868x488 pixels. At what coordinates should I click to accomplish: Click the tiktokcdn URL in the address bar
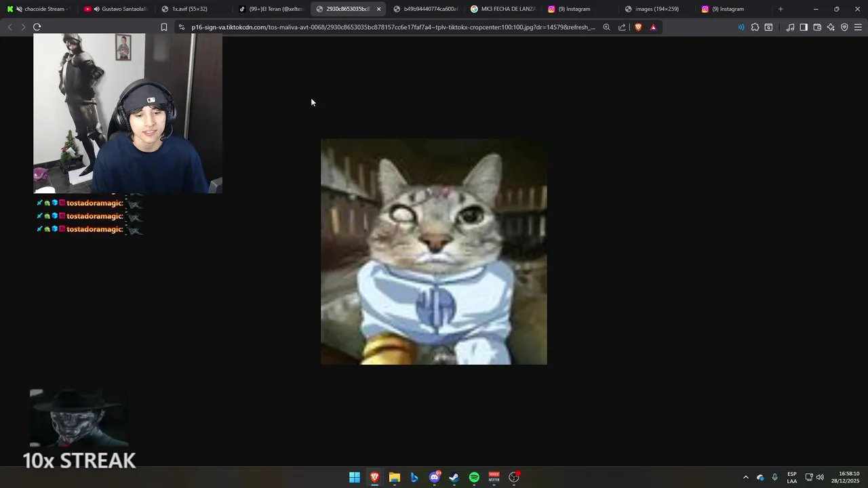[393, 27]
